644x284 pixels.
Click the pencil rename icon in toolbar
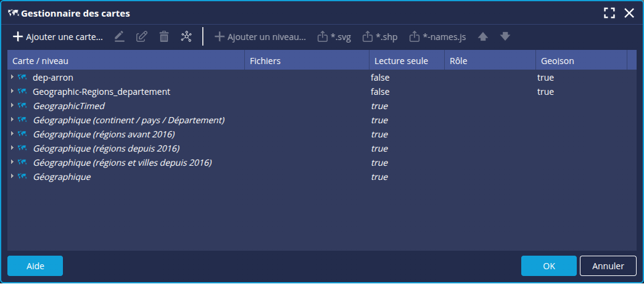click(x=120, y=37)
